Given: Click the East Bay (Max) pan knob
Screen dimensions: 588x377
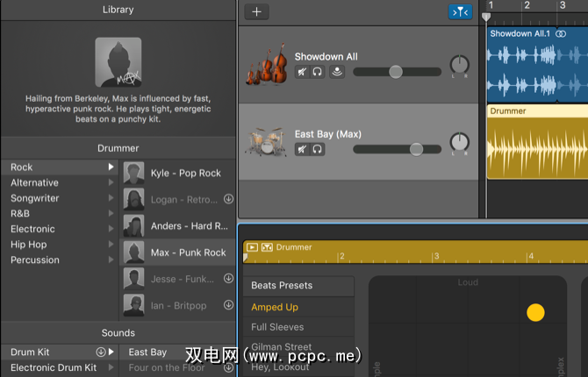Looking at the screenshot, I should click(459, 142).
